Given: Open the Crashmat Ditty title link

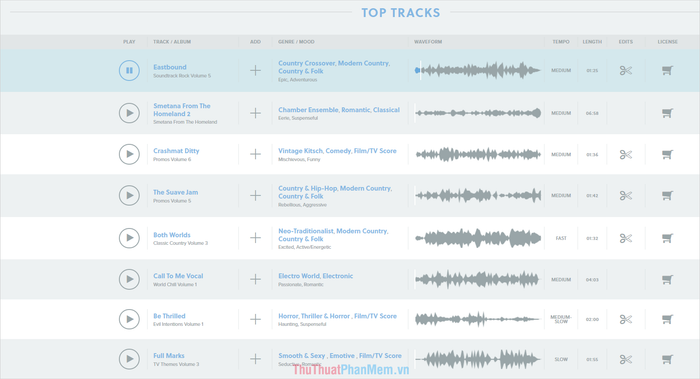Looking at the screenshot, I should click(x=176, y=151).
